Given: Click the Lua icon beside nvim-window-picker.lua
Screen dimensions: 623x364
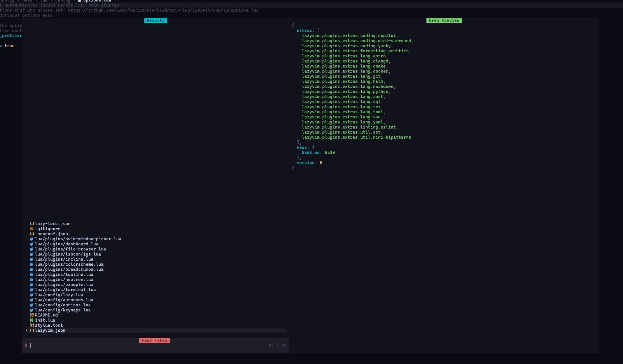Looking at the screenshot, I should pyautogui.click(x=32, y=239).
